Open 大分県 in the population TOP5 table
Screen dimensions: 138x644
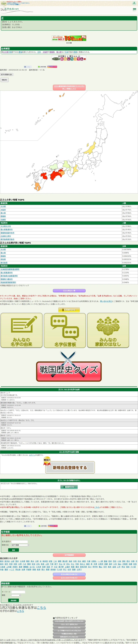tap(3, 207)
